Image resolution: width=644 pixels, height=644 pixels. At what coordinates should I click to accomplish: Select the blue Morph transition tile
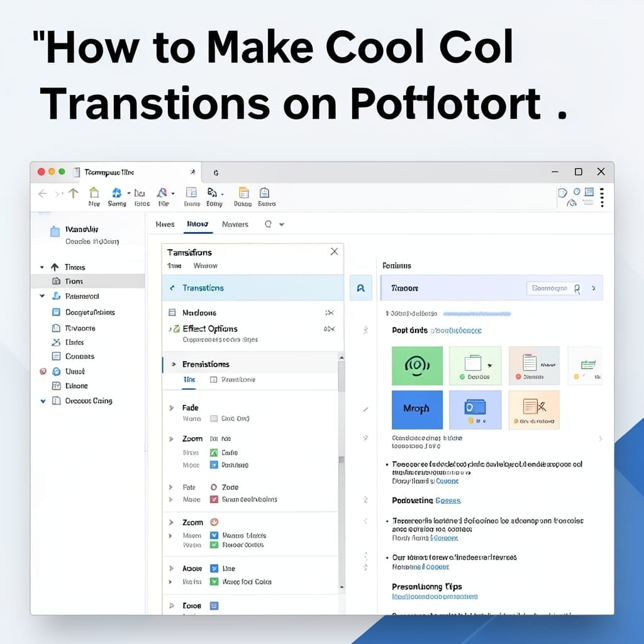(417, 409)
